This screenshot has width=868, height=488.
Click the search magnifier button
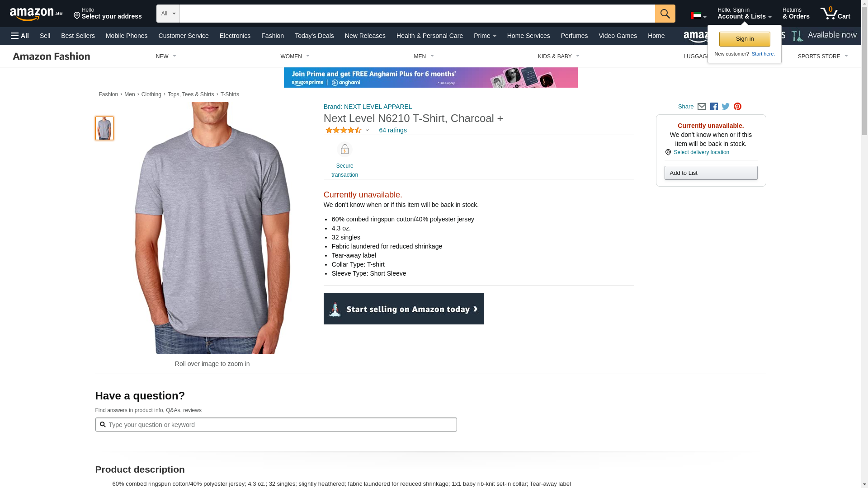pyautogui.click(x=665, y=14)
